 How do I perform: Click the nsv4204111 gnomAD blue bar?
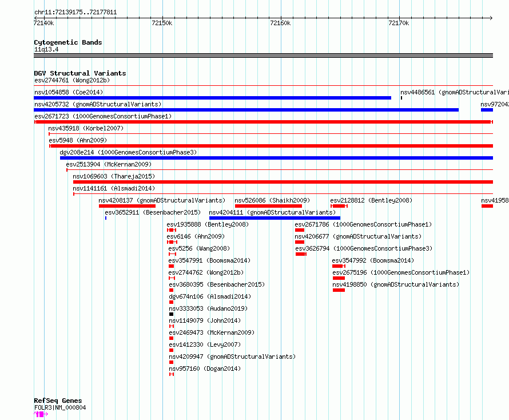coord(275,218)
